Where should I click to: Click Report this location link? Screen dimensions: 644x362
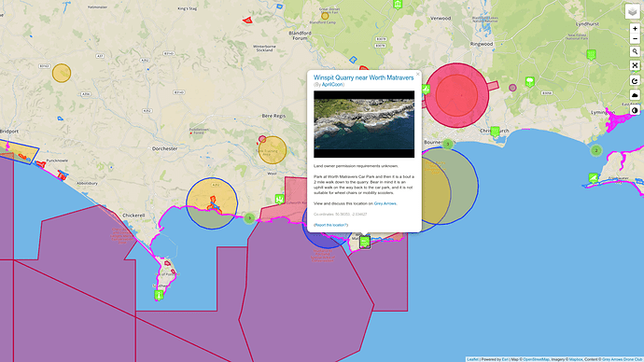330,225
